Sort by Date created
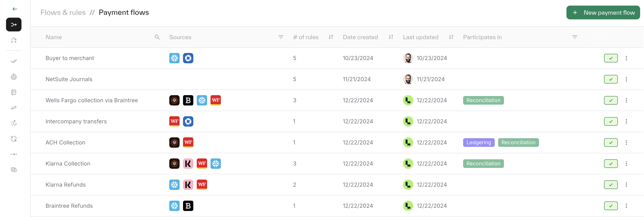This screenshot has height=217, width=644. 391,37
